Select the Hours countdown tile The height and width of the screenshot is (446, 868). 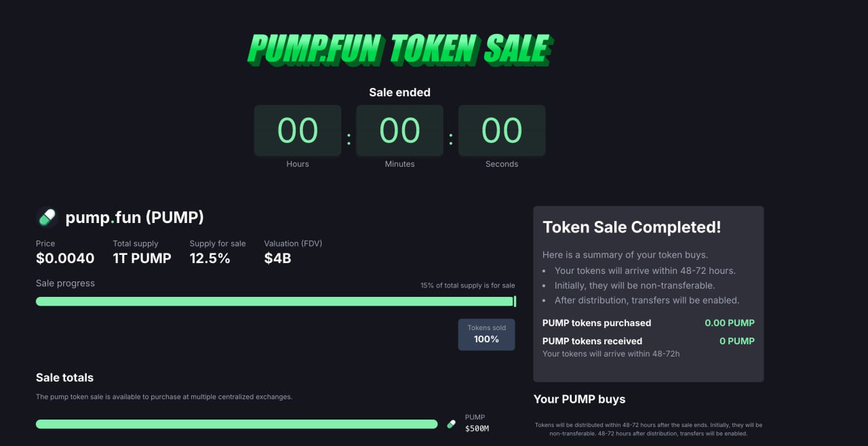[298, 131]
